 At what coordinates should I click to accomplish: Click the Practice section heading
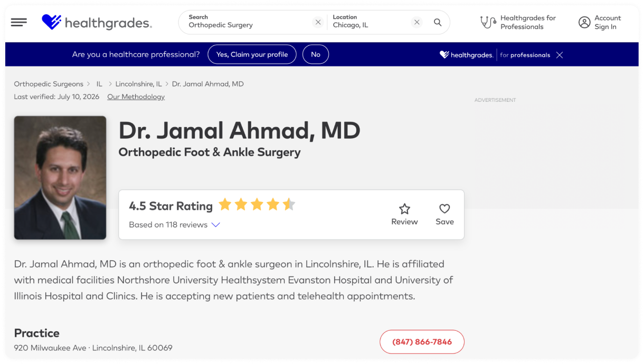click(x=36, y=333)
